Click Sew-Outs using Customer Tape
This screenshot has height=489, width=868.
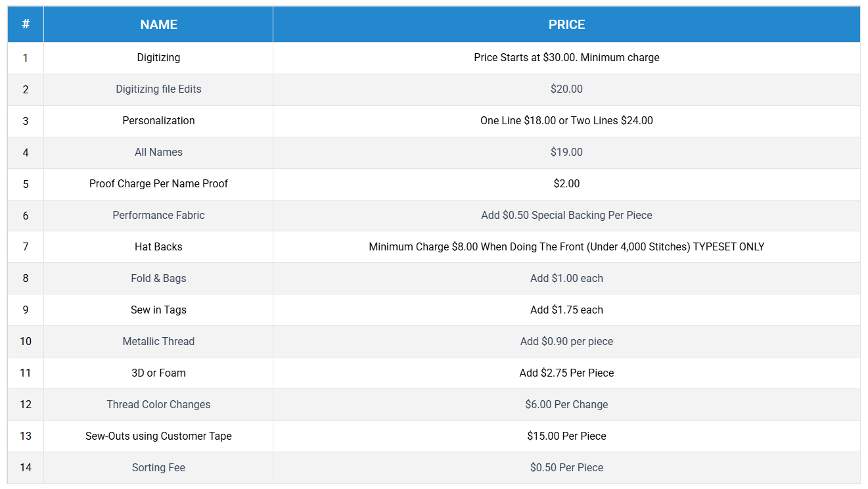[x=158, y=436]
